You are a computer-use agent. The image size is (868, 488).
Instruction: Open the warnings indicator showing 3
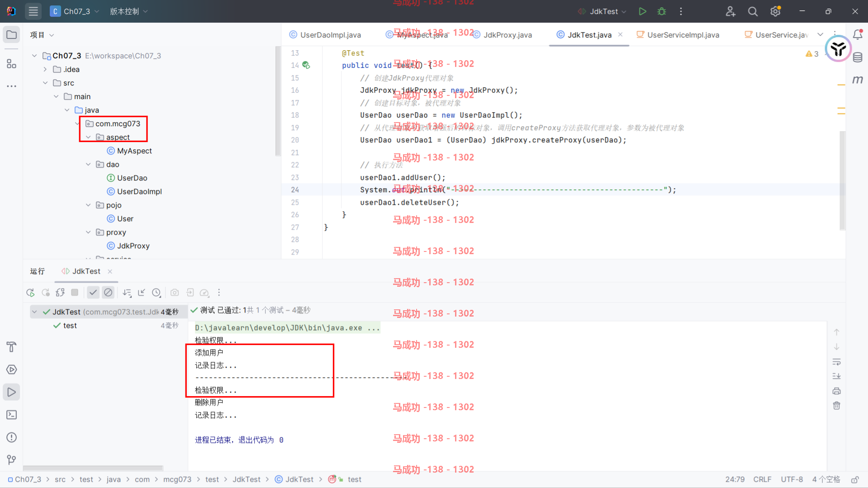(812, 54)
